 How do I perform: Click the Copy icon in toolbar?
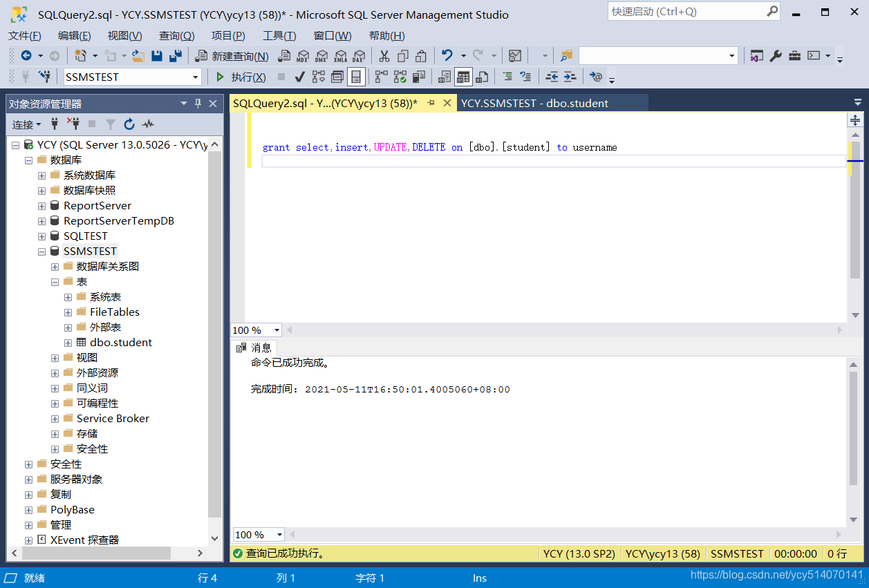pyautogui.click(x=403, y=56)
